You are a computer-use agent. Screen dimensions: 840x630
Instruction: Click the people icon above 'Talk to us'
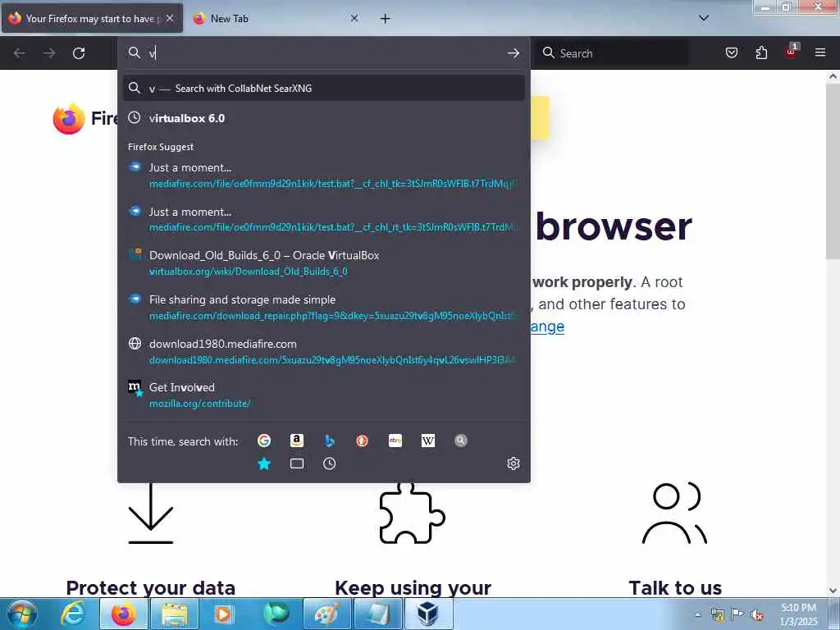coord(674,514)
